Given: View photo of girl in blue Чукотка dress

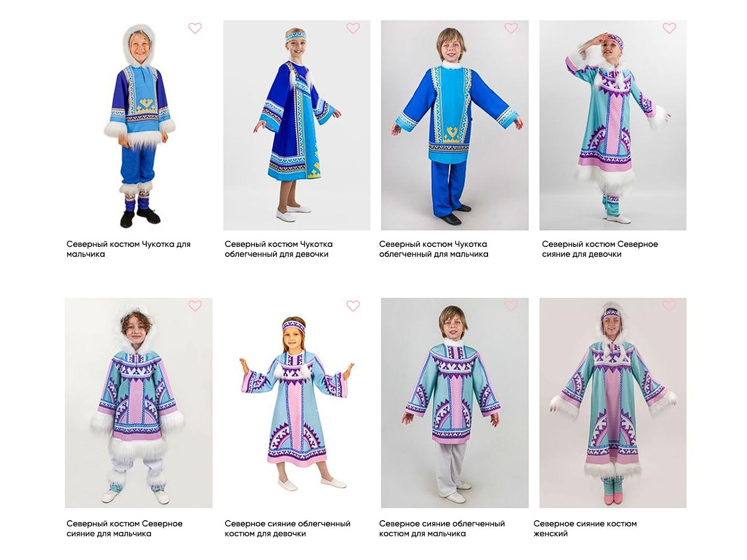Looking at the screenshot, I should 297,125.
